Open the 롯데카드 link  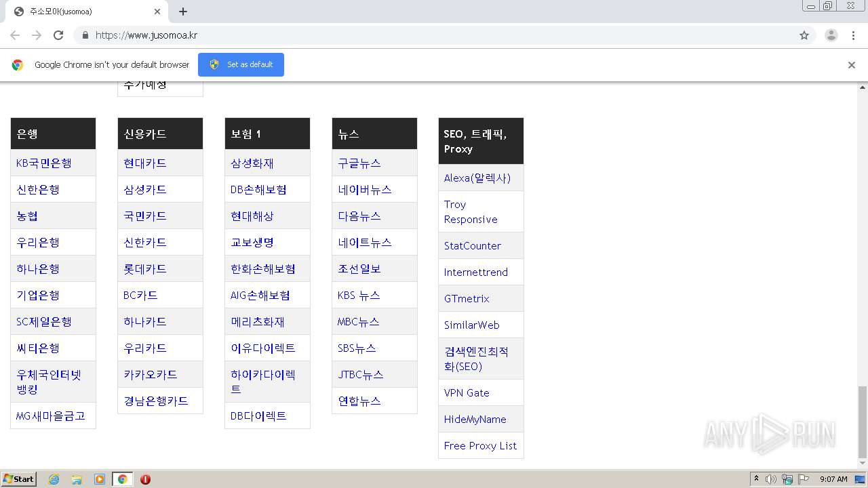(x=145, y=269)
